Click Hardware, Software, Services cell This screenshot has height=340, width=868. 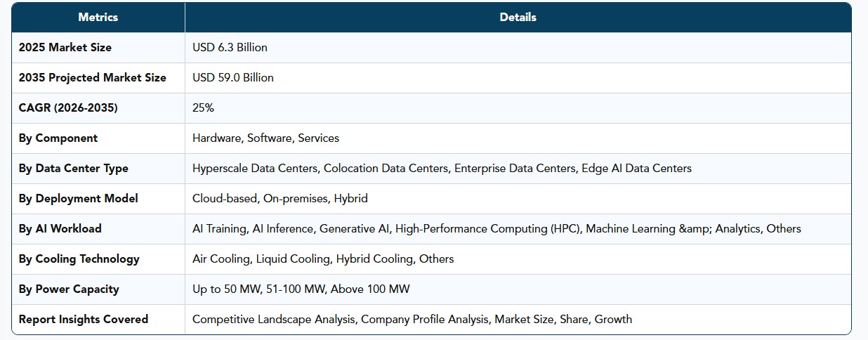click(x=265, y=138)
